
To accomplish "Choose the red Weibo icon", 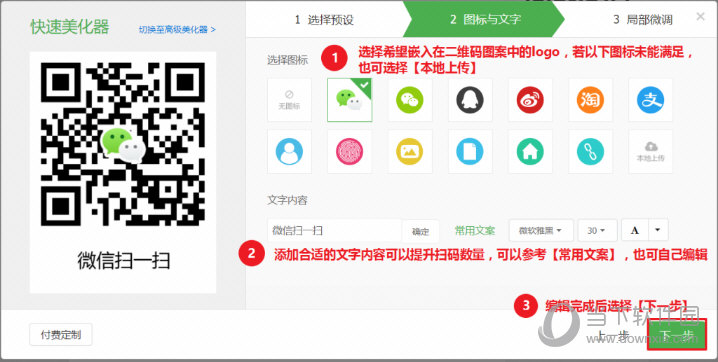I will 530,100.
